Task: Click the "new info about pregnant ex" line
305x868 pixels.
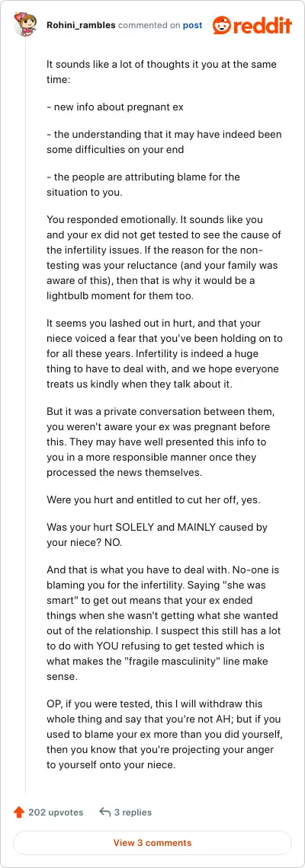Action: pos(115,107)
